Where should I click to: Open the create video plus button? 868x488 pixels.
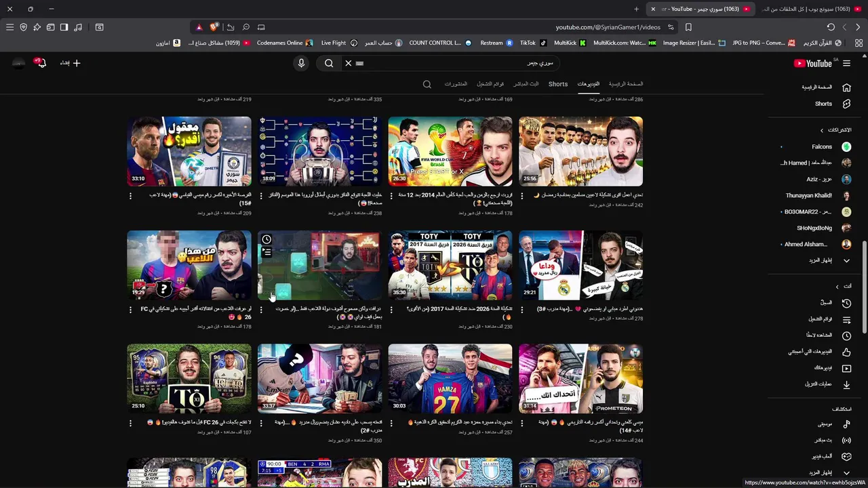pyautogui.click(x=71, y=63)
